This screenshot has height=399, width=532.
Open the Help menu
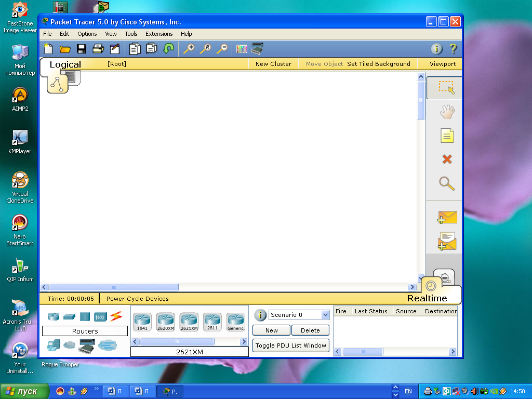[187, 34]
